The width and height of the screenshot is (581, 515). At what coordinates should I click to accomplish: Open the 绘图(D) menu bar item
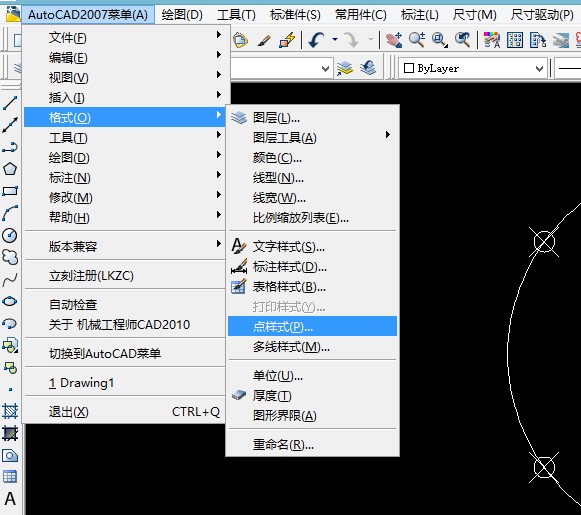tap(182, 15)
